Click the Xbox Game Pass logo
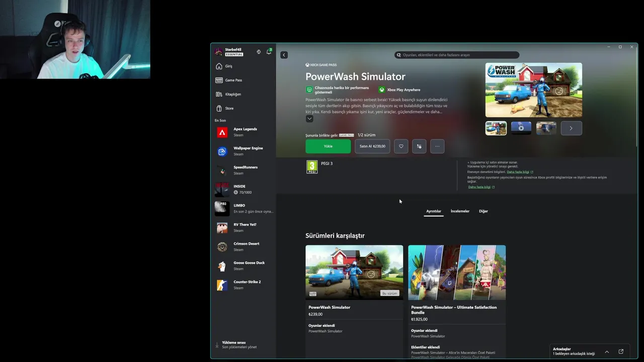This screenshot has height=362, width=644. click(x=321, y=65)
